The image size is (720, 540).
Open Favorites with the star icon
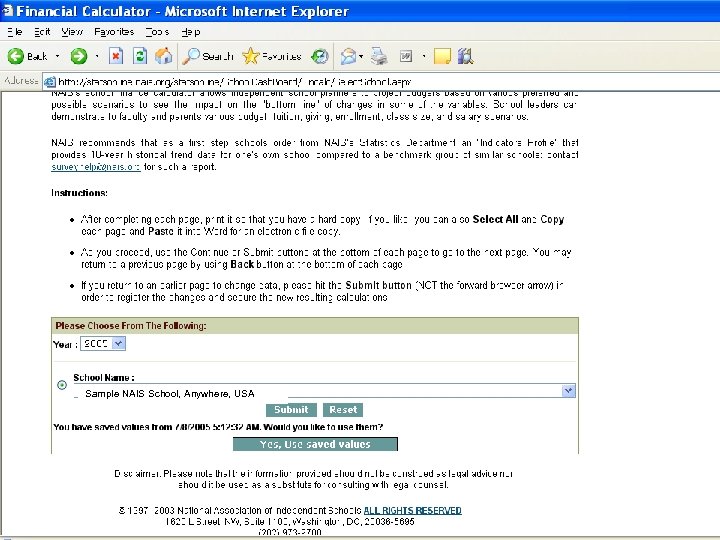251,56
